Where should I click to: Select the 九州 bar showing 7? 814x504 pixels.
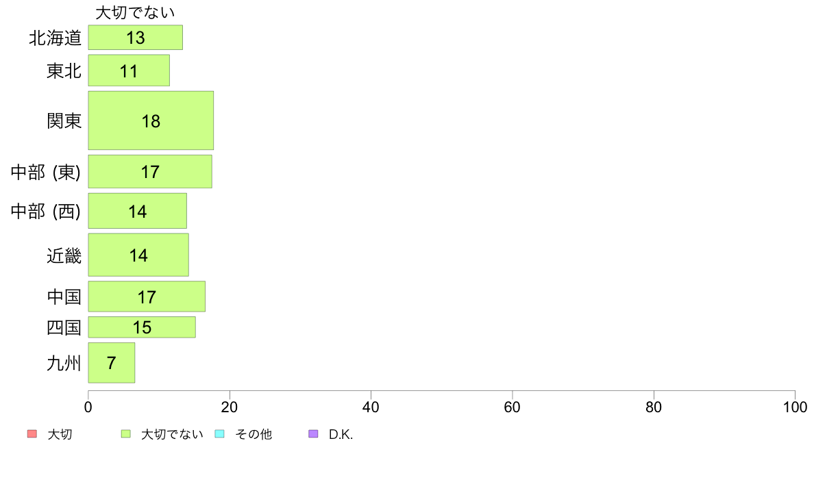point(112,363)
